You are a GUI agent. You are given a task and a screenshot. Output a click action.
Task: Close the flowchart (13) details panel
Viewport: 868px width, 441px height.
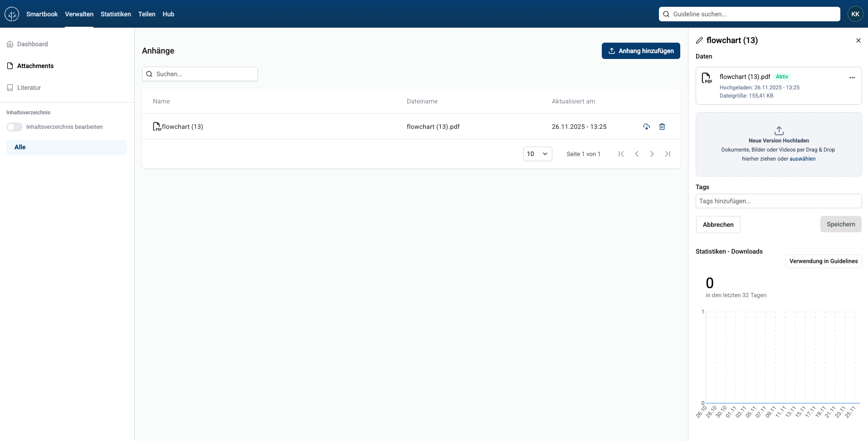coord(858,40)
